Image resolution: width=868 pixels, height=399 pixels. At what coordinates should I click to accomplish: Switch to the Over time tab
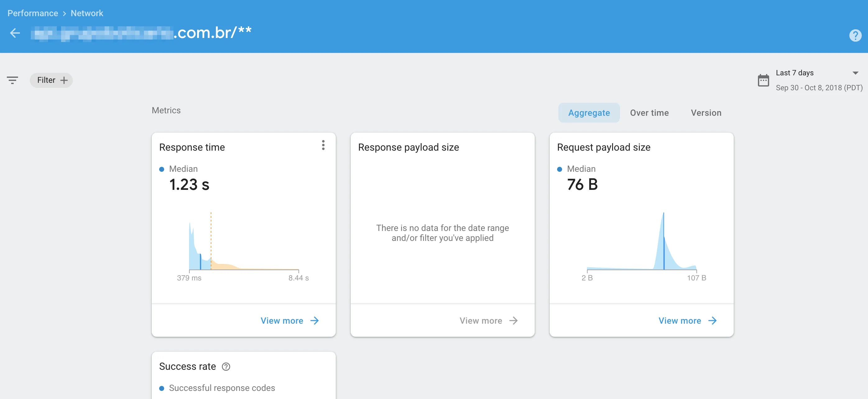[x=649, y=113]
